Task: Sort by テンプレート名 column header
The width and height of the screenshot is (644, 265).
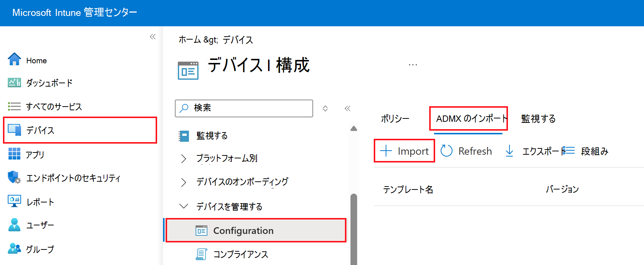Action: point(408,189)
